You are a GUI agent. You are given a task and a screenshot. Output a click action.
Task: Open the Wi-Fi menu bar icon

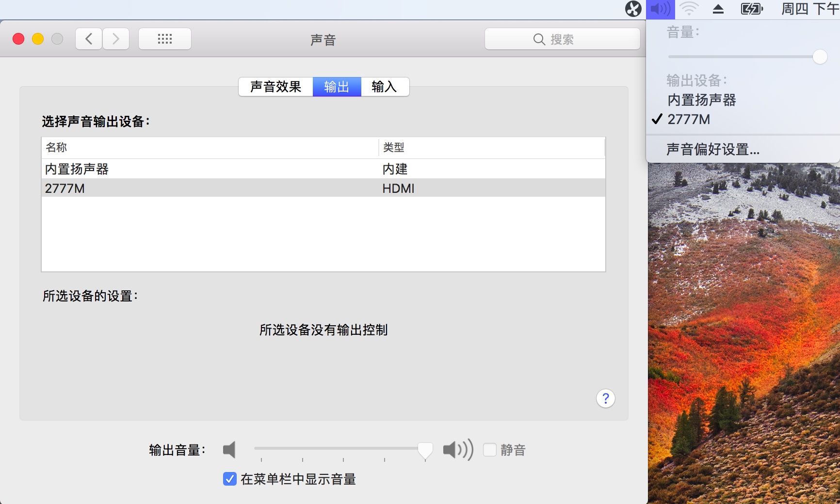(689, 9)
